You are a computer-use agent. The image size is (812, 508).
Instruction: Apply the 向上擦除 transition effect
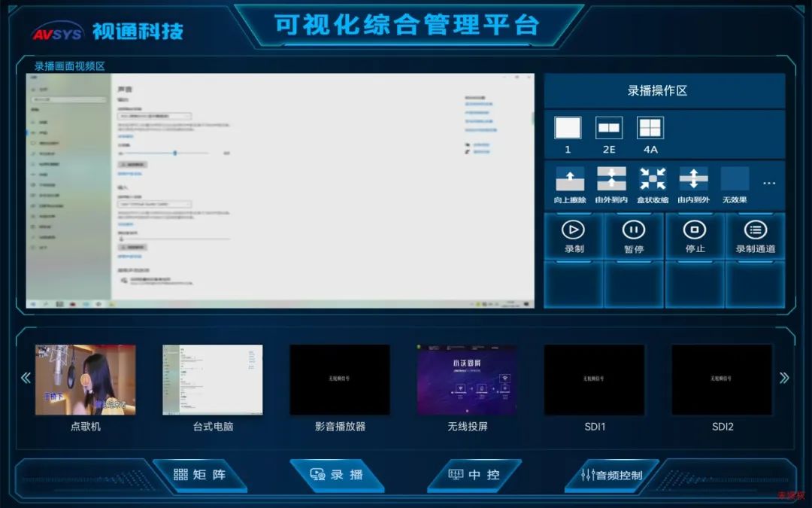point(570,179)
